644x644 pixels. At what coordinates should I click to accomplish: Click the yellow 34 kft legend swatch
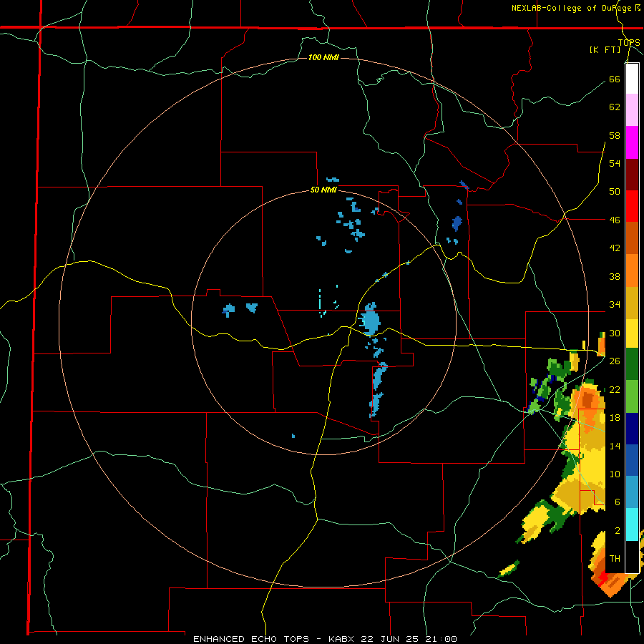[x=632, y=333]
